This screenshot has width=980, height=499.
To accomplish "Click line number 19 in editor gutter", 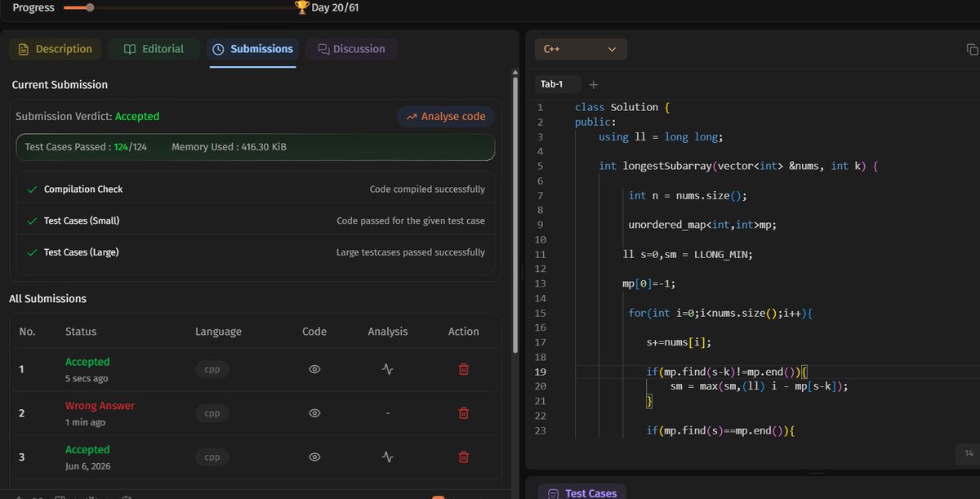I will click(540, 372).
